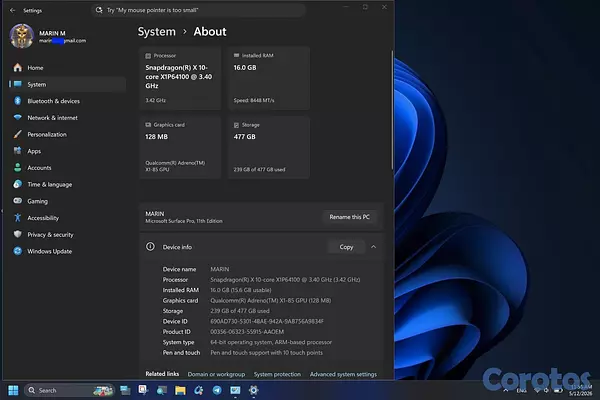This screenshot has height=400, width=600.
Task: Click the System type value text
Action: [271, 342]
